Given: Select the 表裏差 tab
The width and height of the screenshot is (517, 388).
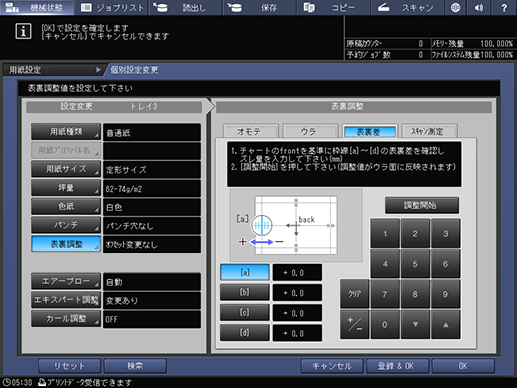Looking at the screenshot, I should point(370,131).
